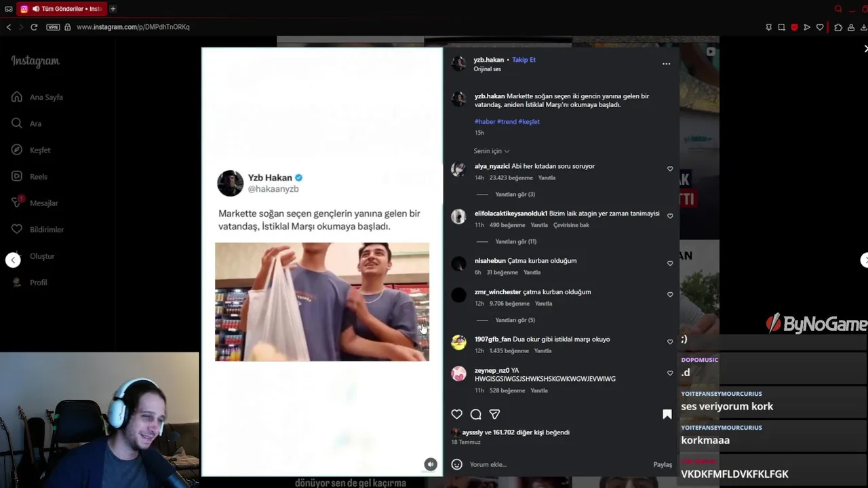
Task: Open comment bubble icon under the post
Action: pos(476,414)
